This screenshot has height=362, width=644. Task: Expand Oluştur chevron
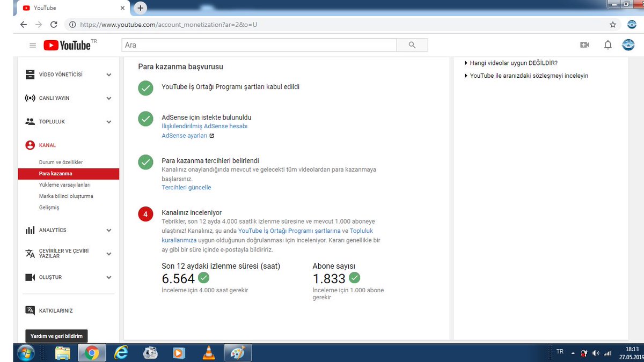click(x=109, y=278)
